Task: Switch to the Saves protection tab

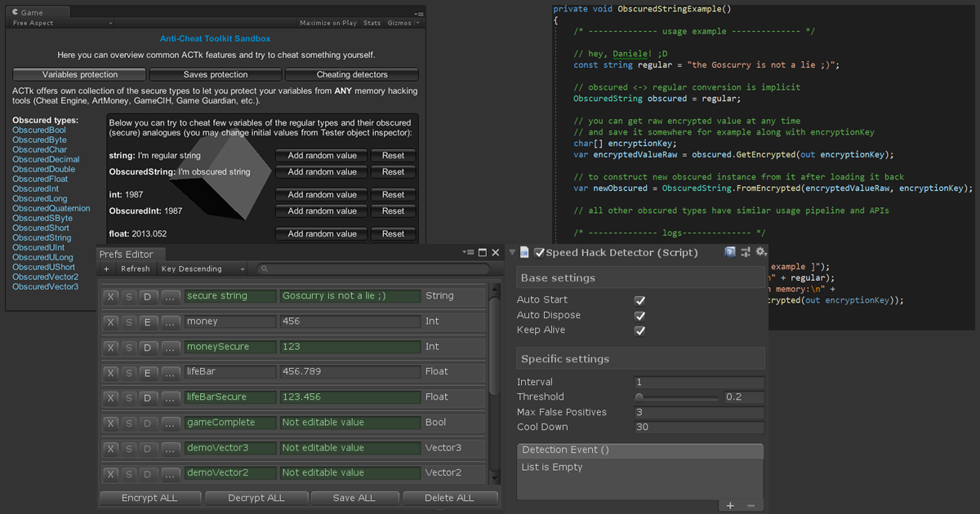Action: click(x=216, y=75)
